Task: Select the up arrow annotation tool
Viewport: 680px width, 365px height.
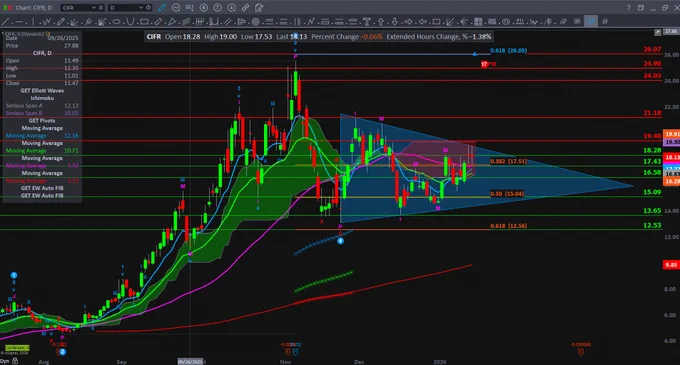Action: click(381, 21)
